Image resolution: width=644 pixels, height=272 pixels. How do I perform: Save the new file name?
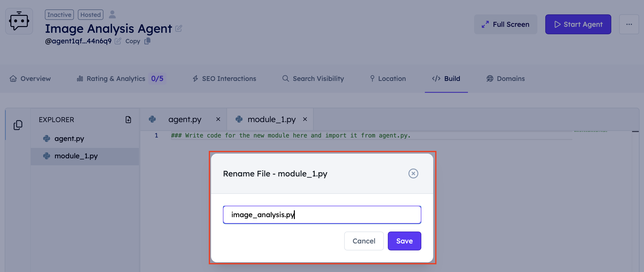tap(404, 241)
